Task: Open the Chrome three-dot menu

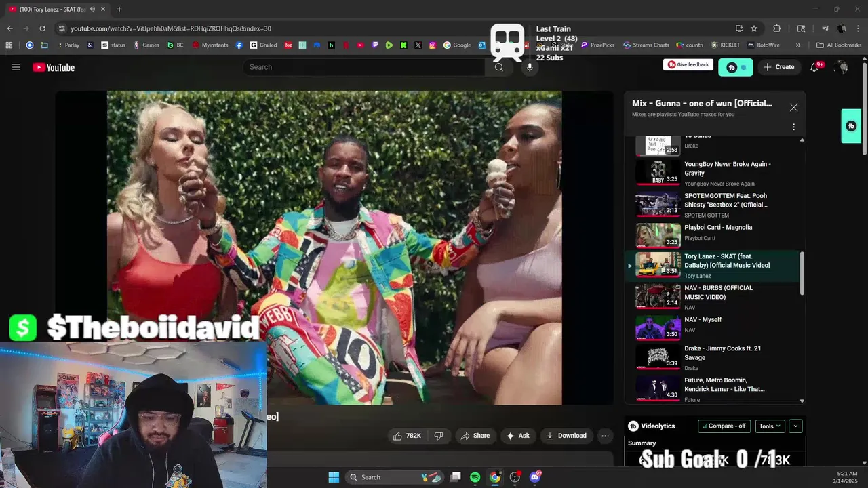Action: [x=858, y=28]
